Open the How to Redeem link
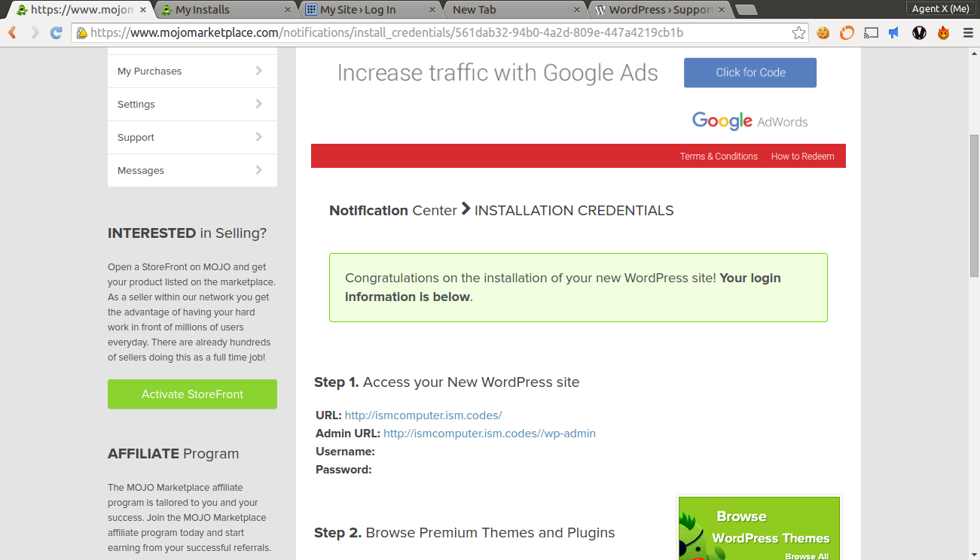Screen dimensions: 980x560 [x=802, y=157]
